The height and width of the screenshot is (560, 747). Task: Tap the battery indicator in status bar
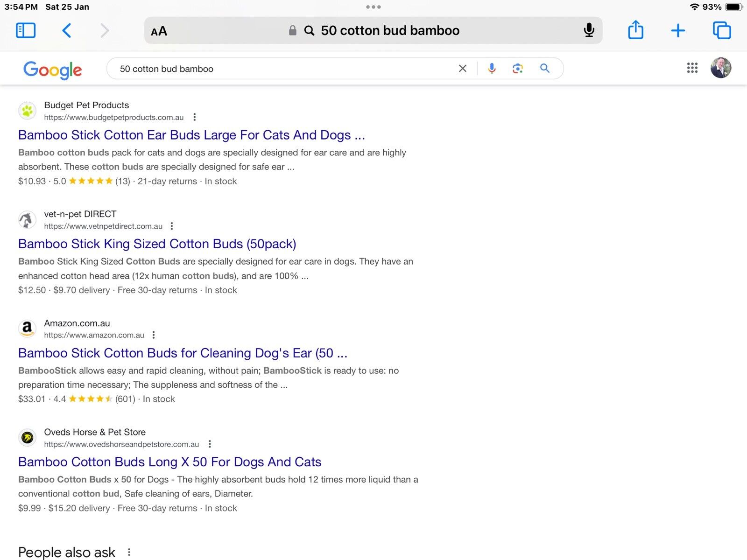pos(734,7)
